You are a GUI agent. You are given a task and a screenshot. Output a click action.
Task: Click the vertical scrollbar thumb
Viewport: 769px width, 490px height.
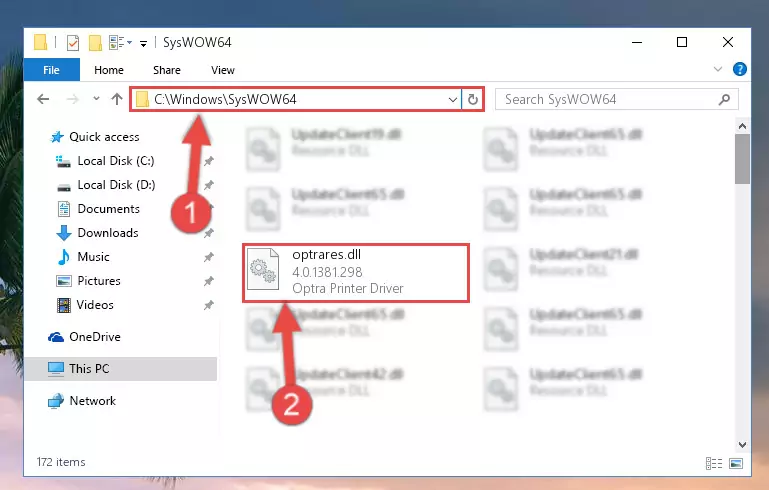[x=743, y=159]
